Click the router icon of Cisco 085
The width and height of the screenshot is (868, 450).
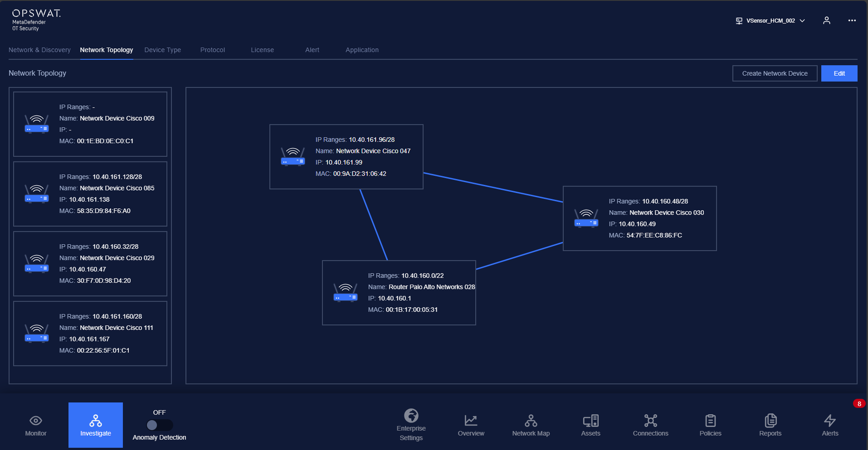pyautogui.click(x=37, y=194)
